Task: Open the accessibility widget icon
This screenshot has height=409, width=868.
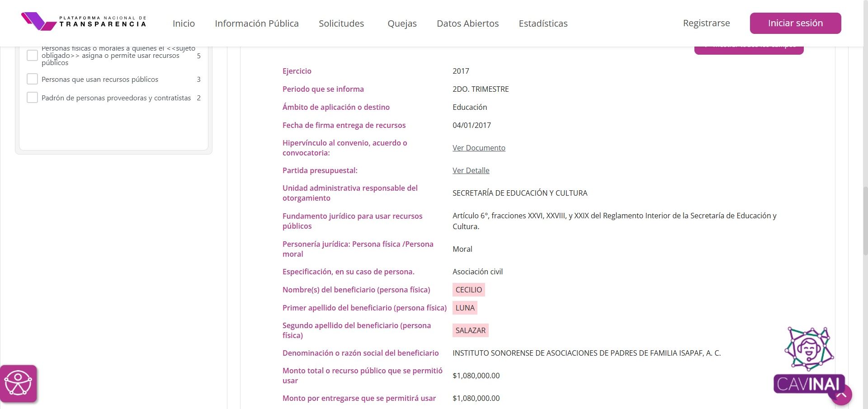Action: pos(18,383)
